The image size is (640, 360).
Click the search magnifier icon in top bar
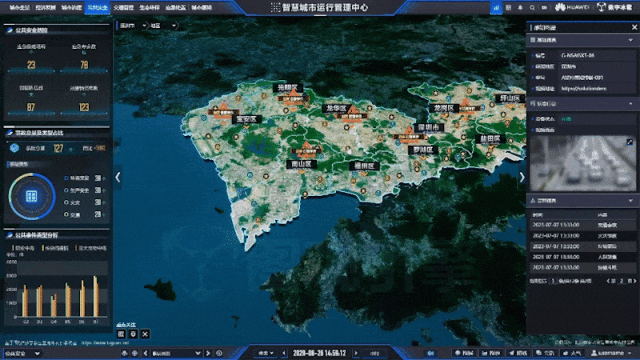[x=532, y=8]
